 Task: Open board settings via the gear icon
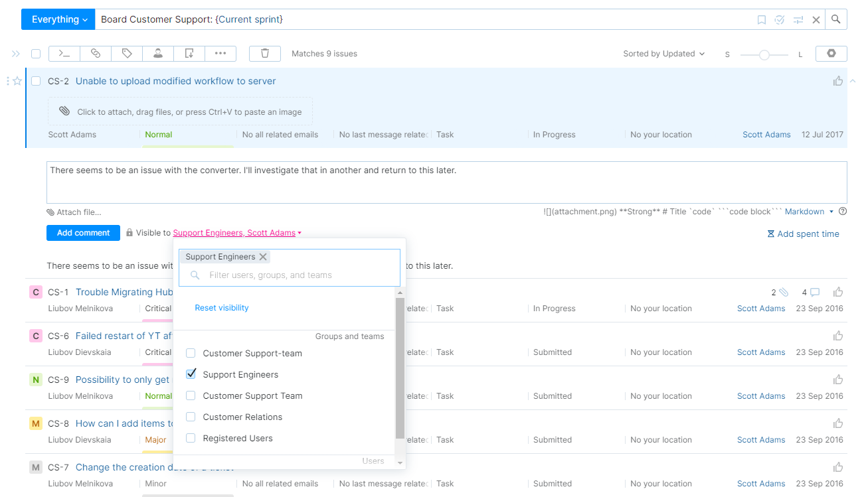(x=831, y=53)
